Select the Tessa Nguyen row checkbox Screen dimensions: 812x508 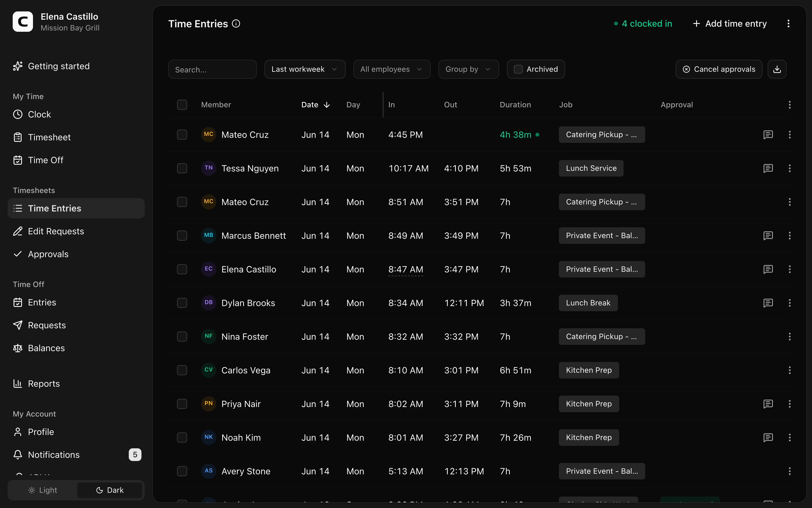182,168
